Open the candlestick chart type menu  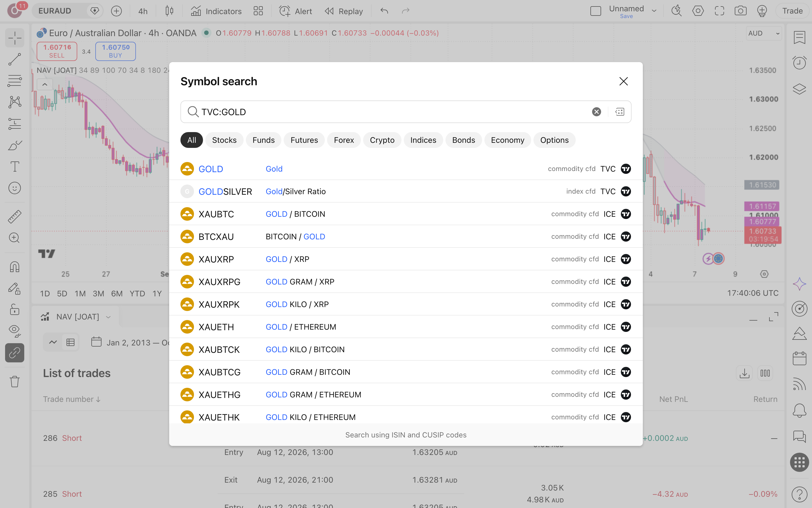(x=169, y=11)
